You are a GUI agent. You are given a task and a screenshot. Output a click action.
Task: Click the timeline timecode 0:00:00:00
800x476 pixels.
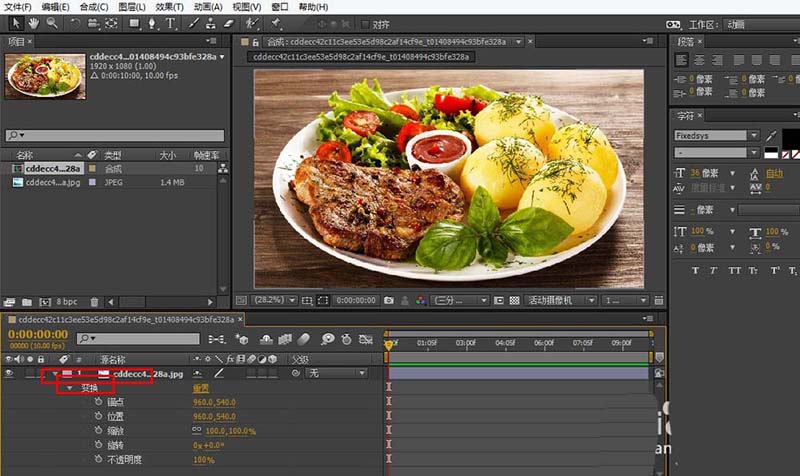click(x=38, y=334)
